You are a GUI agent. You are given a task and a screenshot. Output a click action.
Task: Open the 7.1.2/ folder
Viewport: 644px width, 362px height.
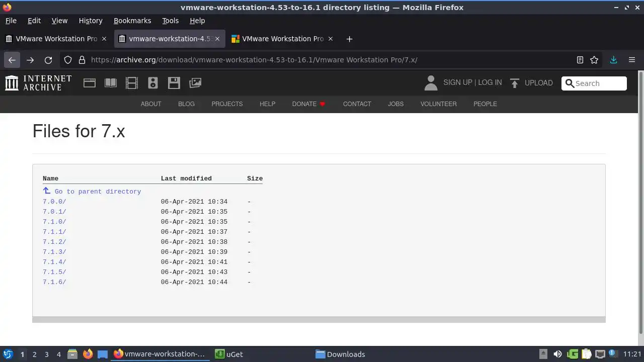click(54, 242)
